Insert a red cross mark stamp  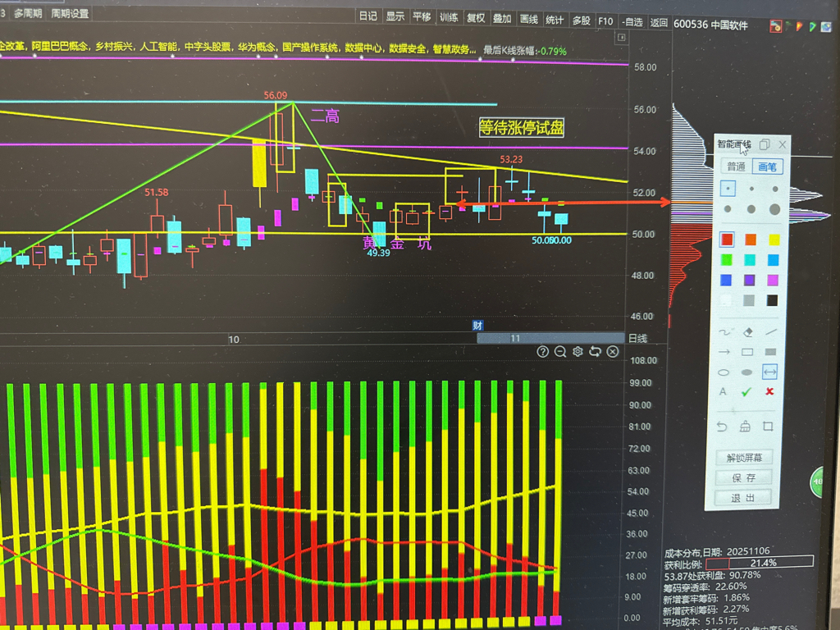click(x=769, y=391)
